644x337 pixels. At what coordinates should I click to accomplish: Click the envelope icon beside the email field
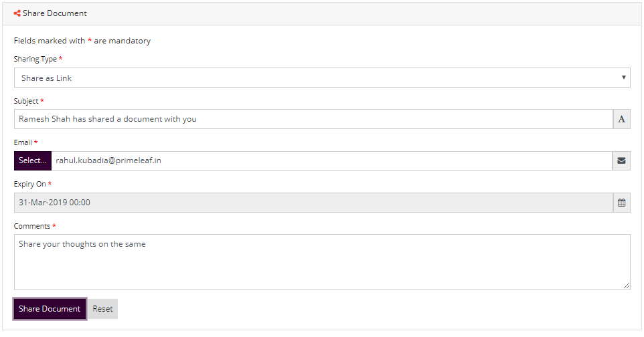point(621,160)
